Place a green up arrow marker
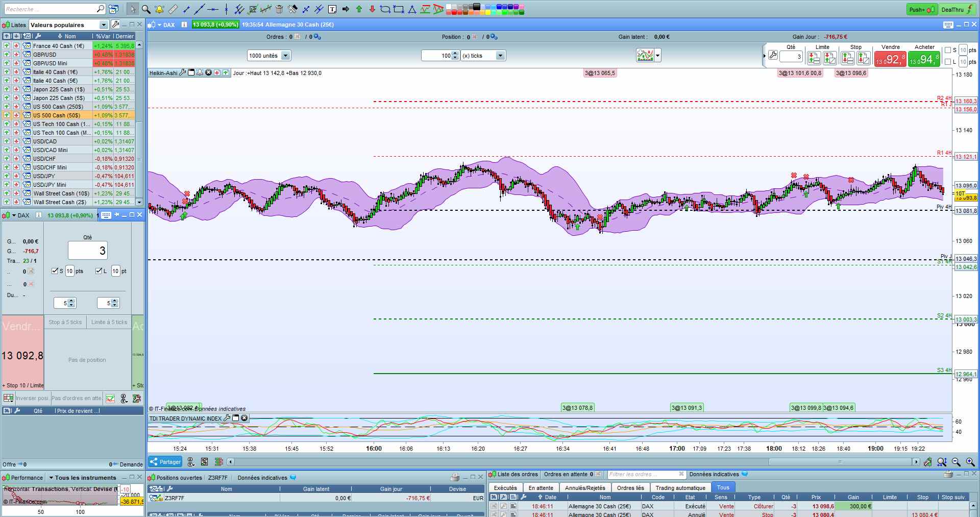Screen dimensions: 980x517 [x=359, y=9]
